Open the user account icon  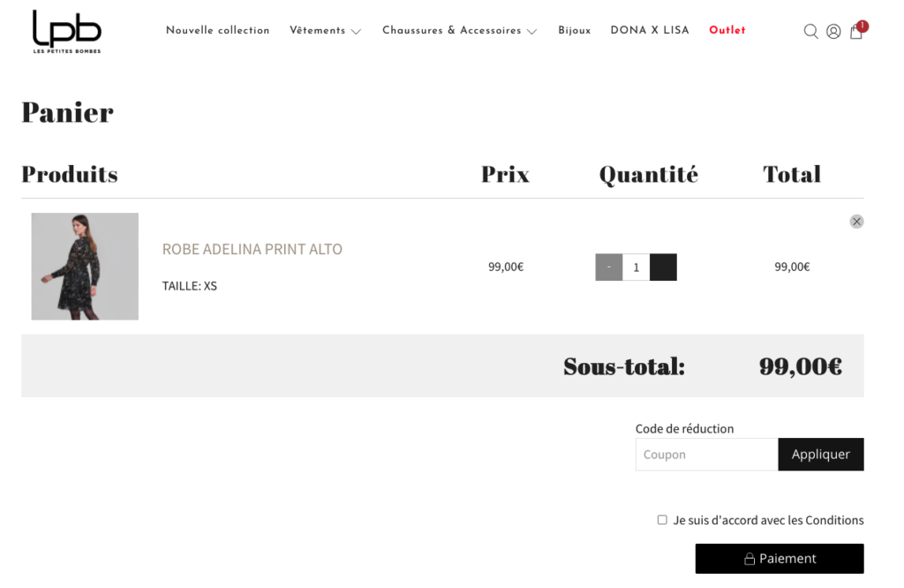(x=833, y=32)
